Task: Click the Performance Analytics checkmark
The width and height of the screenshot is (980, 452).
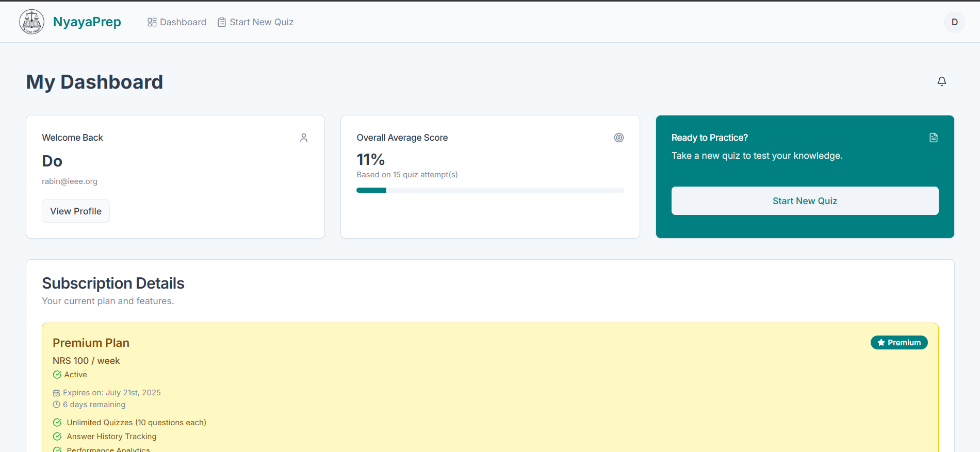Action: [x=57, y=449]
